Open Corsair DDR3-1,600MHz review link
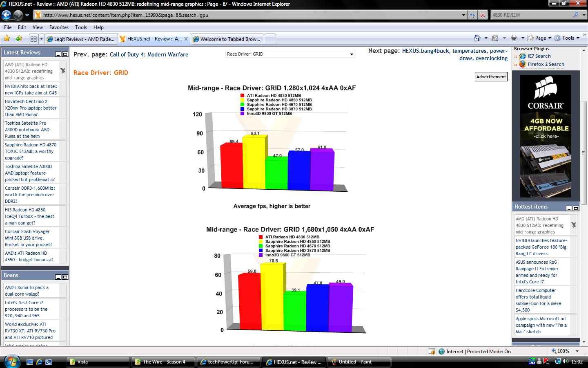This screenshot has width=588, height=368. 30,195
